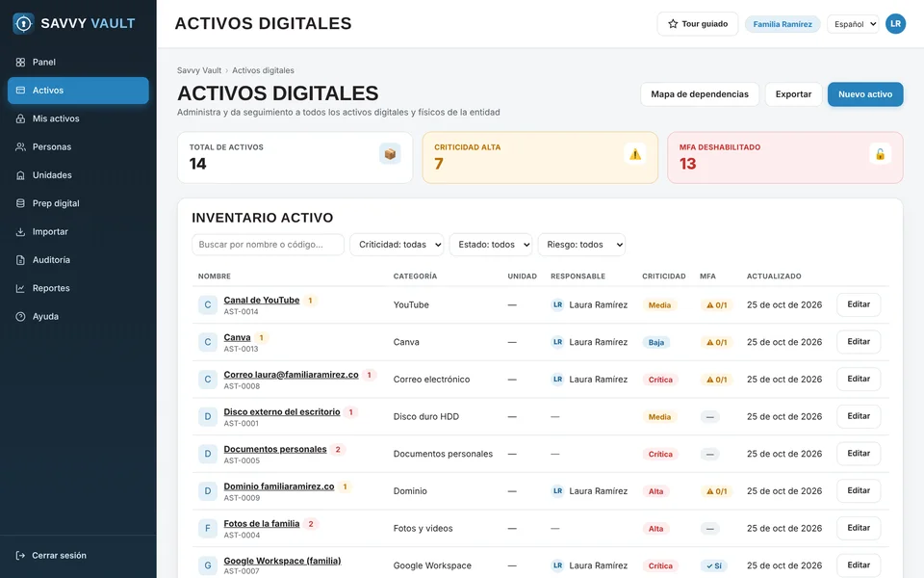Open the Canva asset link

237,337
